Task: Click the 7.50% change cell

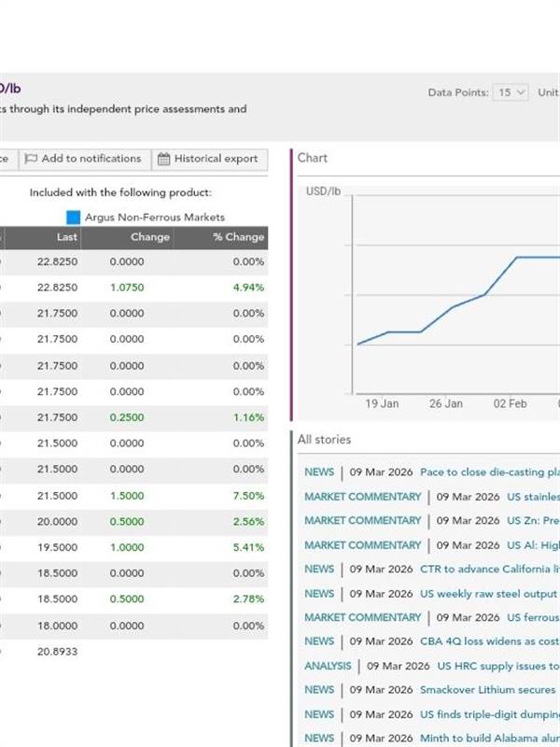Action: click(x=248, y=496)
